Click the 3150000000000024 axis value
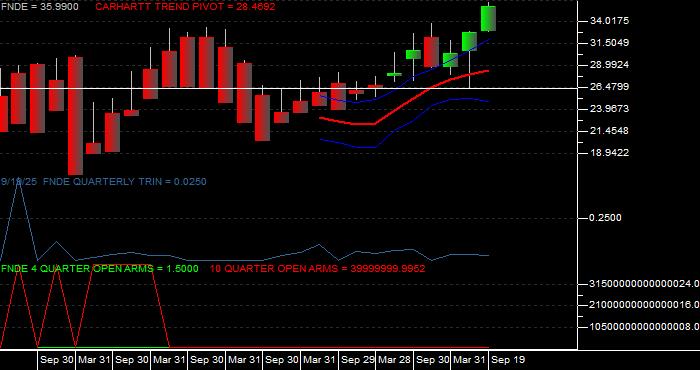This screenshot has width=700, height=370. tap(644, 284)
